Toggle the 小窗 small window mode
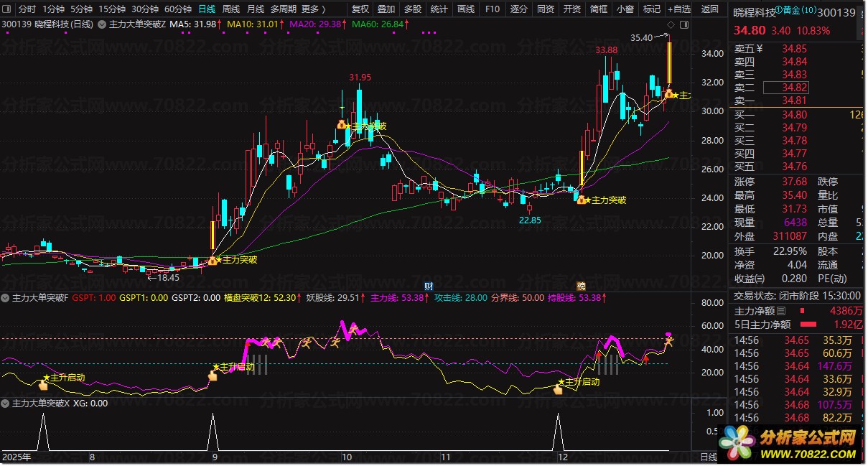The height and width of the screenshot is (466, 868). (x=625, y=9)
